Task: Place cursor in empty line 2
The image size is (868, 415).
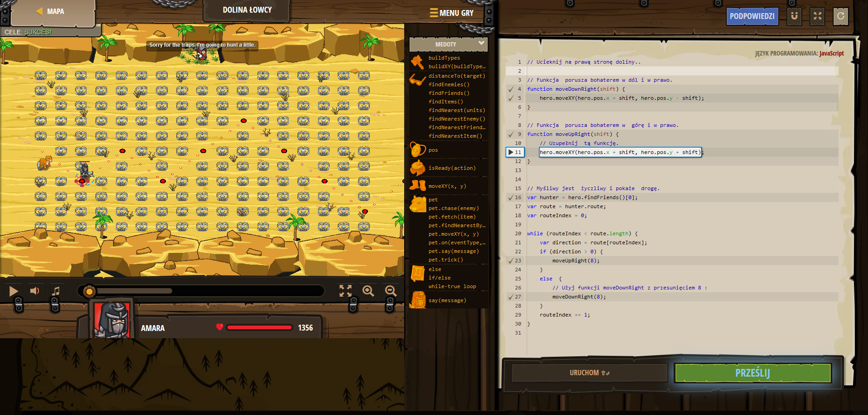Action: coord(682,71)
